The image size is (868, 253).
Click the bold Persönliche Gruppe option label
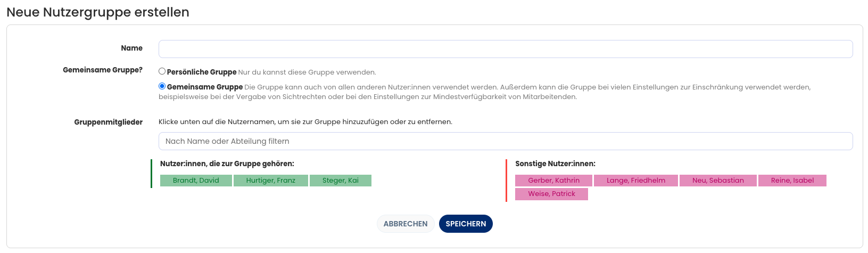[202, 72]
